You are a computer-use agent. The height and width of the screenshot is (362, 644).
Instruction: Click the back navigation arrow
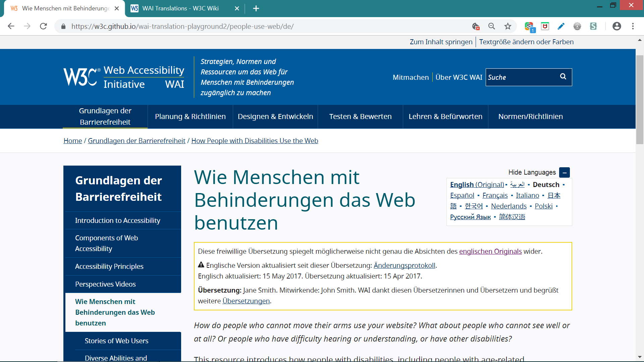point(11,26)
